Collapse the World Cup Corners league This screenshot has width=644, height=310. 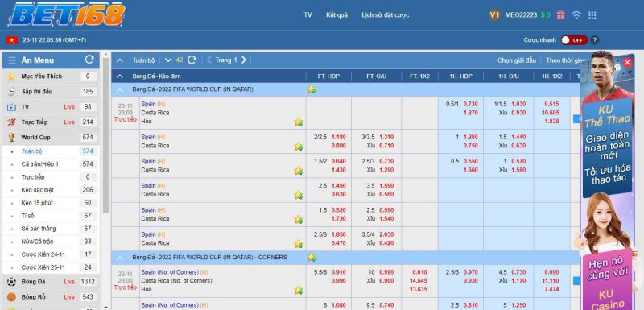coord(120,258)
